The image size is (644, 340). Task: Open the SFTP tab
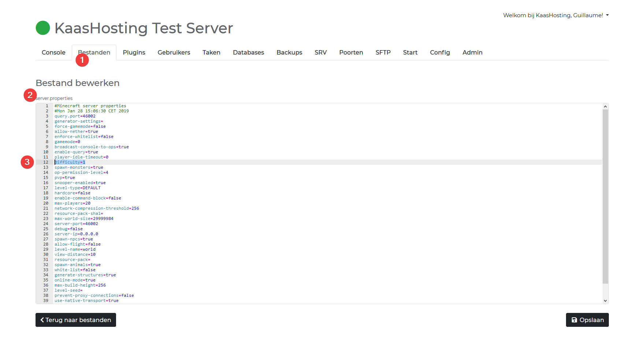coord(383,53)
